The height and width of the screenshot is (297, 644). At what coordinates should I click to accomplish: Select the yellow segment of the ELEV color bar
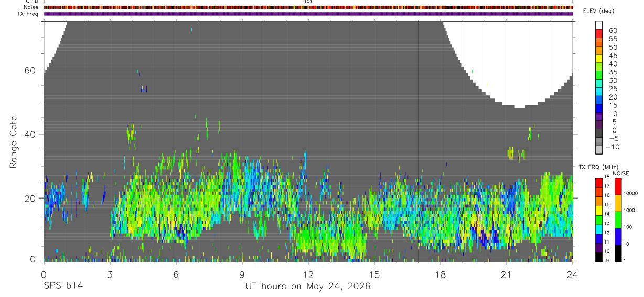point(599,58)
